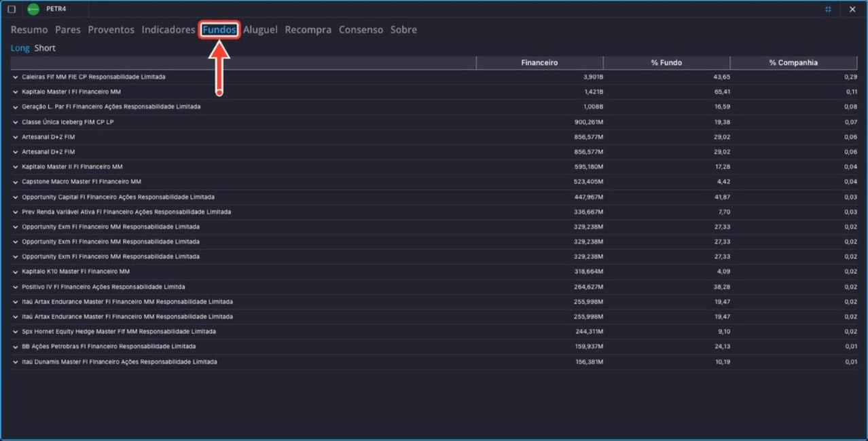Click the blue crosshair icon in title bar
The image size is (868, 441).
[828, 9]
